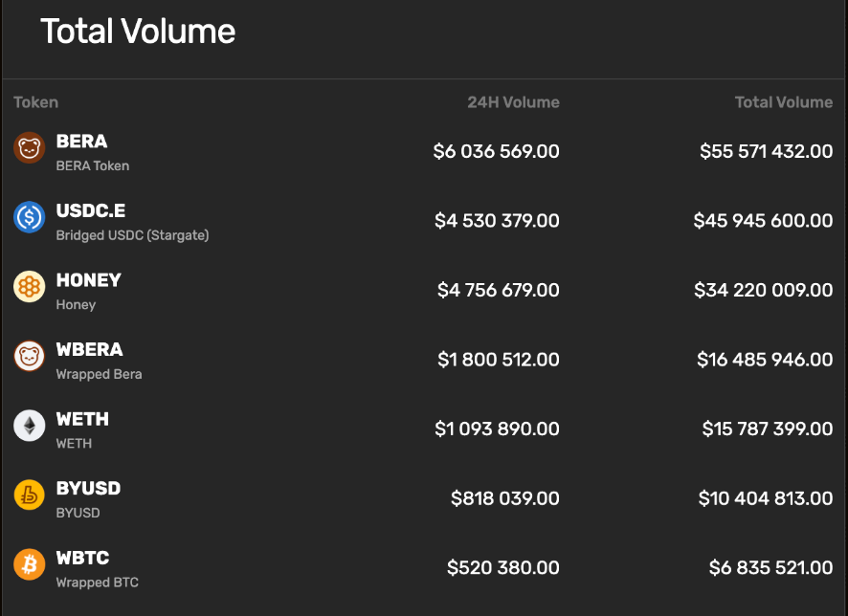The image size is (848, 616).
Task: Open the HONEY token name link
Action: pos(88,280)
